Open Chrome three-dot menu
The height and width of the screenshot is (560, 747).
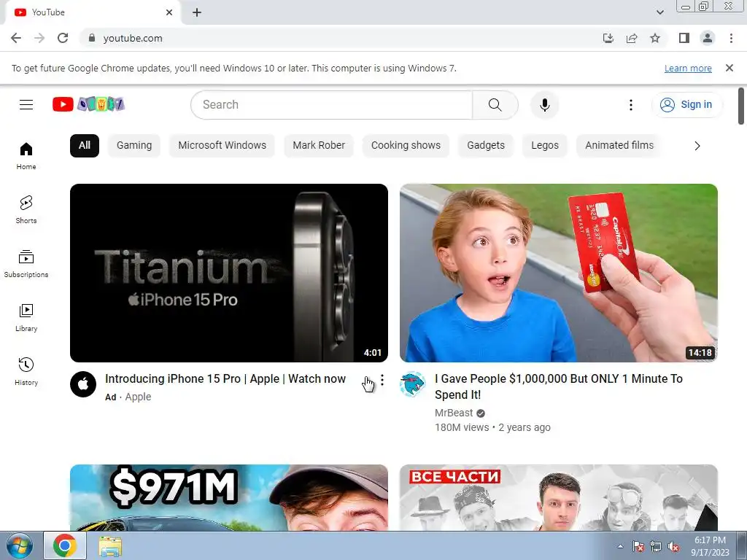point(731,38)
